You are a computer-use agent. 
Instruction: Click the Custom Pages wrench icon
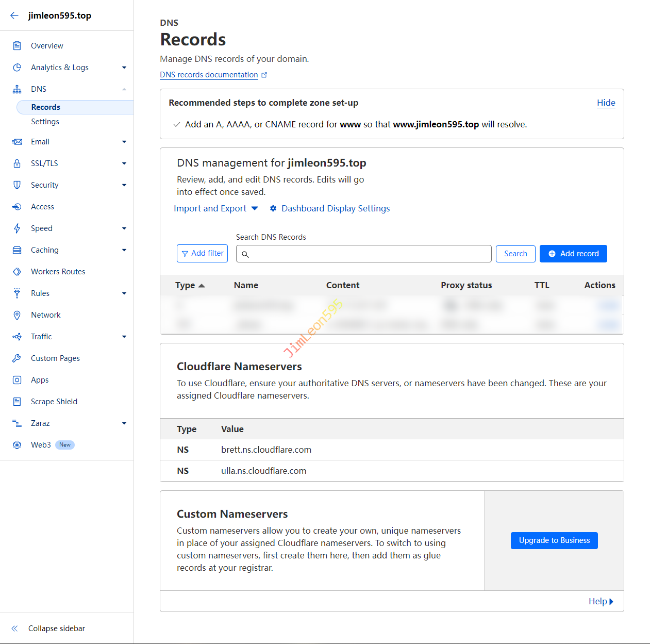[17, 358]
